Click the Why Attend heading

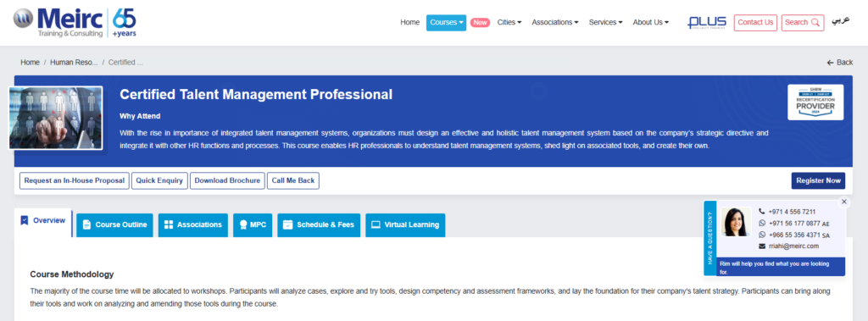tap(140, 116)
